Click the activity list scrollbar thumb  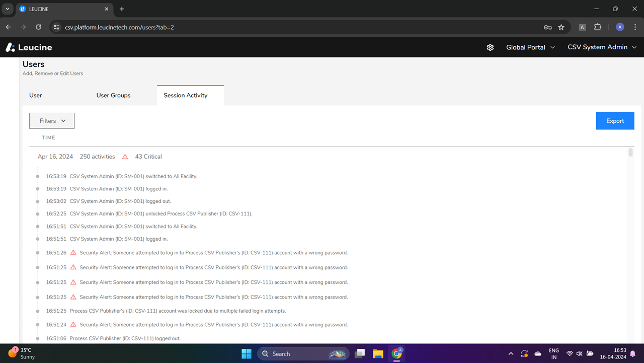point(630,153)
